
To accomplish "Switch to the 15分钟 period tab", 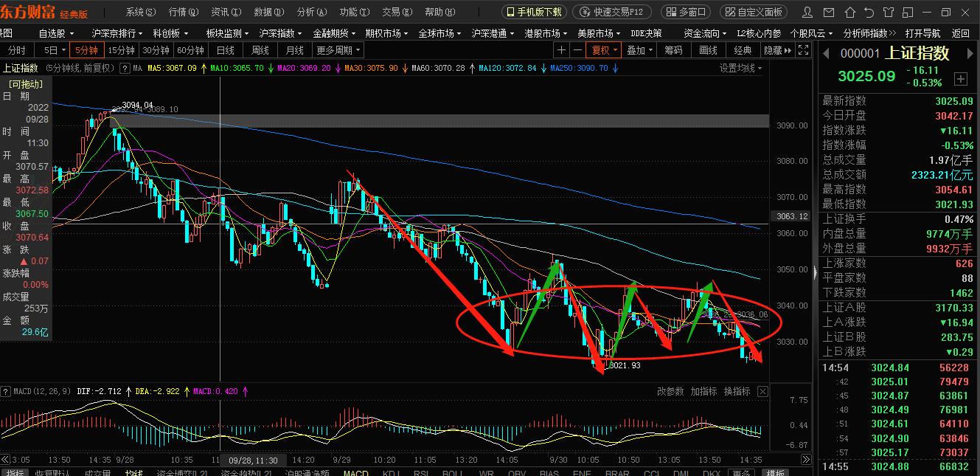I will point(121,49).
